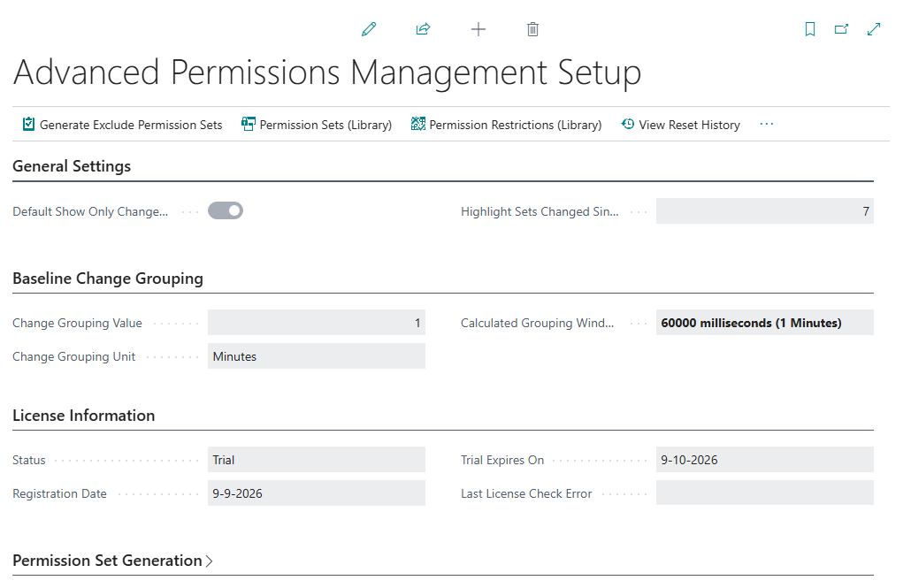This screenshot has width=911, height=588.
Task: Click Permission Sets (Library) icon
Action: click(x=248, y=125)
